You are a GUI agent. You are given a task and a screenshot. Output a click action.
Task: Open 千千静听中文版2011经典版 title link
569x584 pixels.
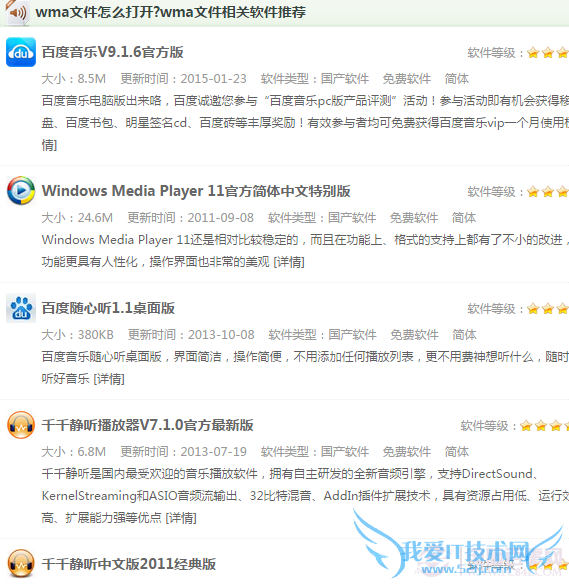pyautogui.click(x=128, y=564)
